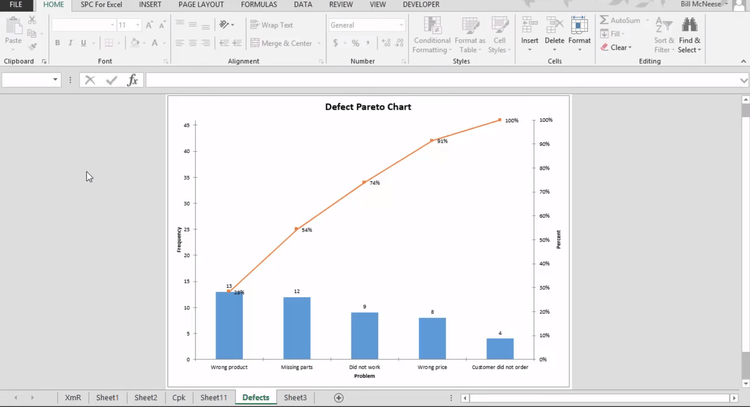Click the Borders icon
750x407 pixels.
(109, 43)
